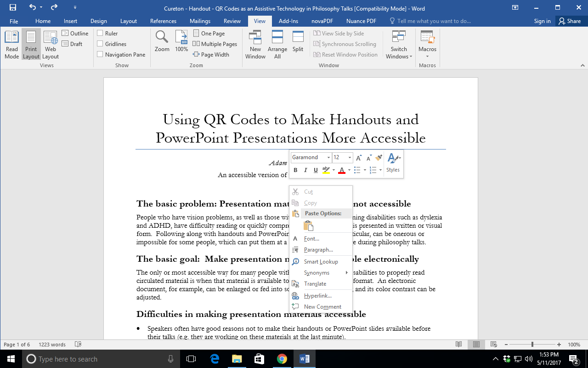Click the Undo arrow icon
The width and height of the screenshot is (588, 368).
point(32,8)
